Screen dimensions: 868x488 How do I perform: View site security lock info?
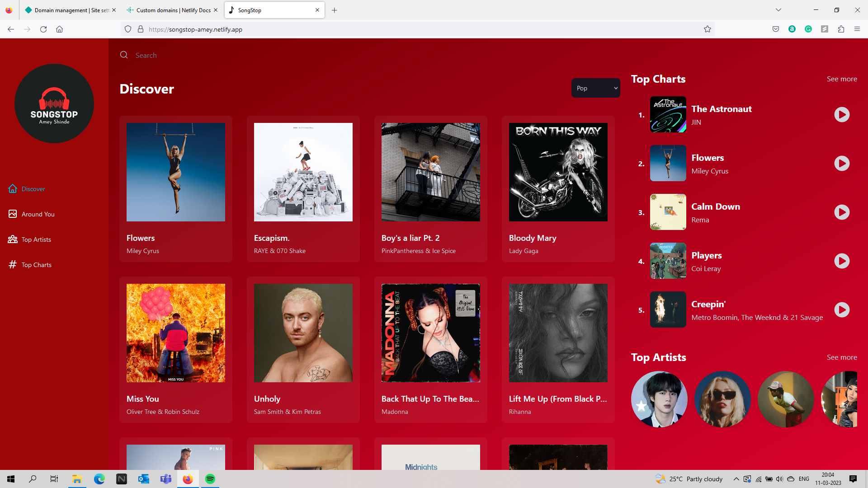(x=141, y=29)
